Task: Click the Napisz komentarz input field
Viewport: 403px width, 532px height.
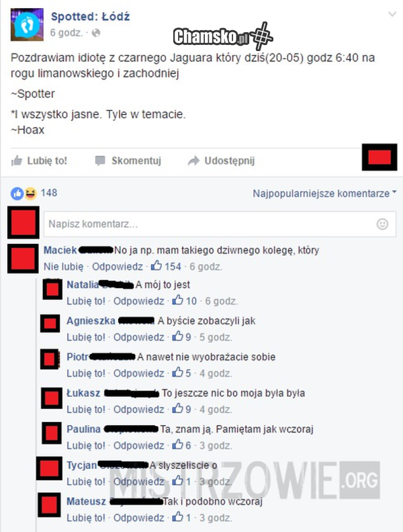Action: pyautogui.click(x=220, y=224)
